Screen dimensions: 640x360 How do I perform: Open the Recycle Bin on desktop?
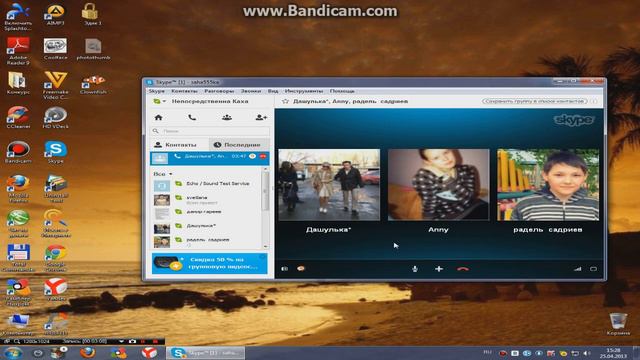pos(618,324)
